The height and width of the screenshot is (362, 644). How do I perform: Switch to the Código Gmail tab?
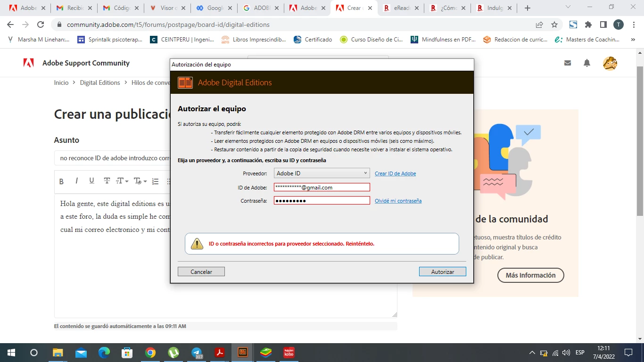tap(121, 8)
